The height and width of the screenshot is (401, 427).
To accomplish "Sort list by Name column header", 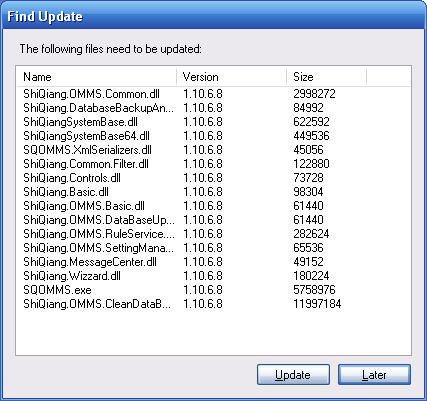I will (x=96, y=77).
